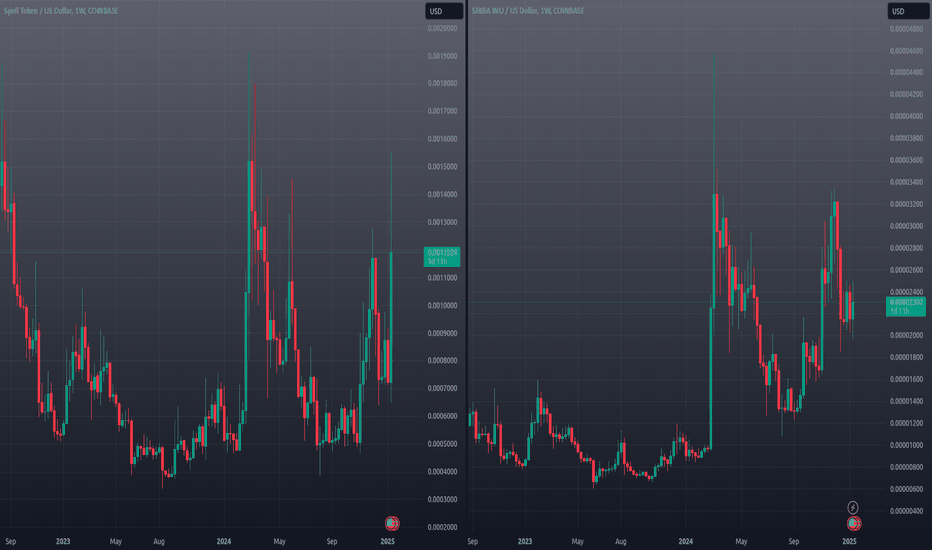Click the 0.0007000 price axis label
The image size is (932, 550).
coord(442,388)
